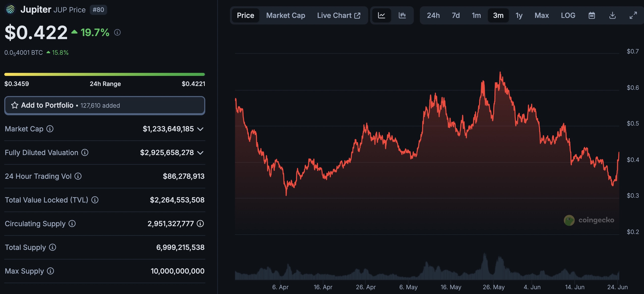Select 1y time range
This screenshot has height=294, width=644.
pos(519,15)
